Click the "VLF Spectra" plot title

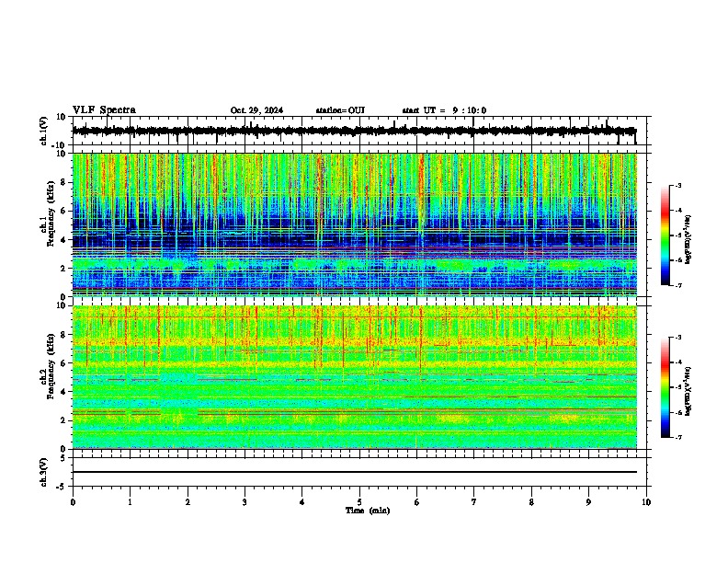(x=104, y=110)
